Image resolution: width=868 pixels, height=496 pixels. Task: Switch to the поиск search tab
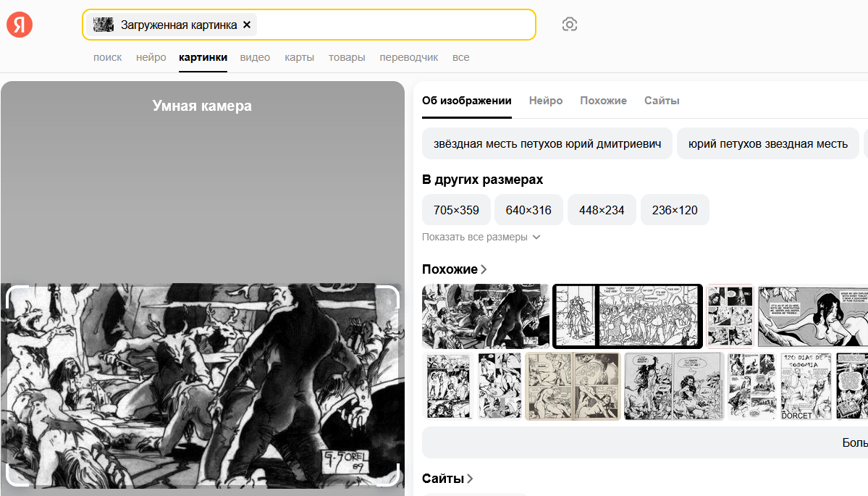click(x=107, y=58)
